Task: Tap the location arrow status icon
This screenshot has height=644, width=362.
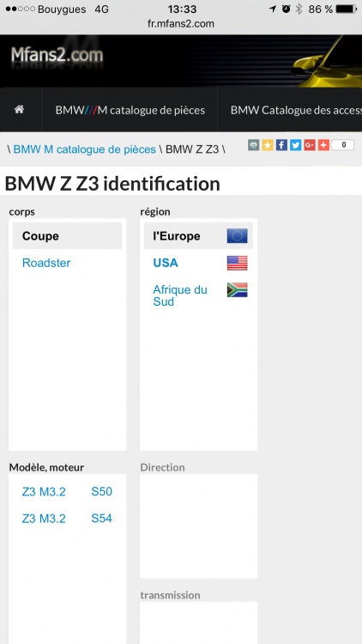Action: (273, 9)
